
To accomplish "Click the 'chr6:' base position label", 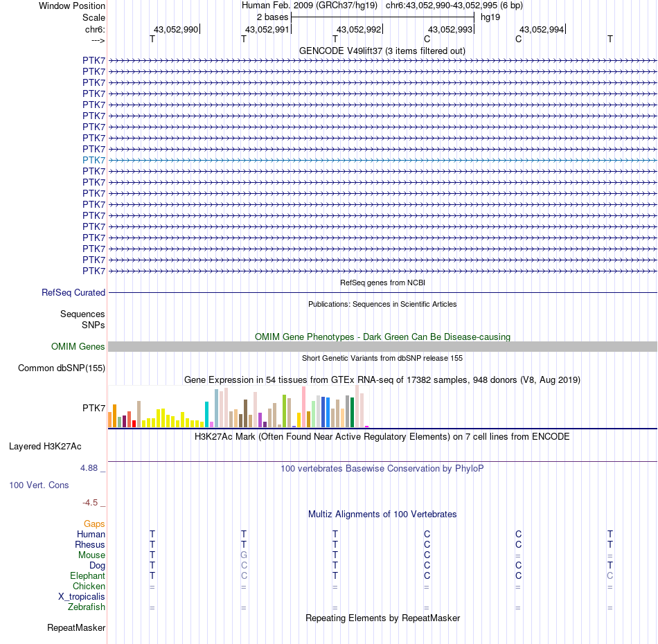I will (x=95, y=29).
